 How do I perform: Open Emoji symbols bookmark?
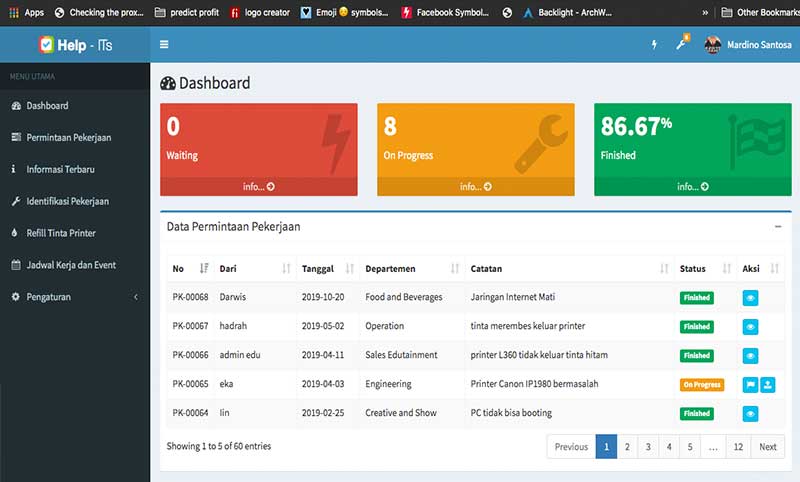(344, 12)
